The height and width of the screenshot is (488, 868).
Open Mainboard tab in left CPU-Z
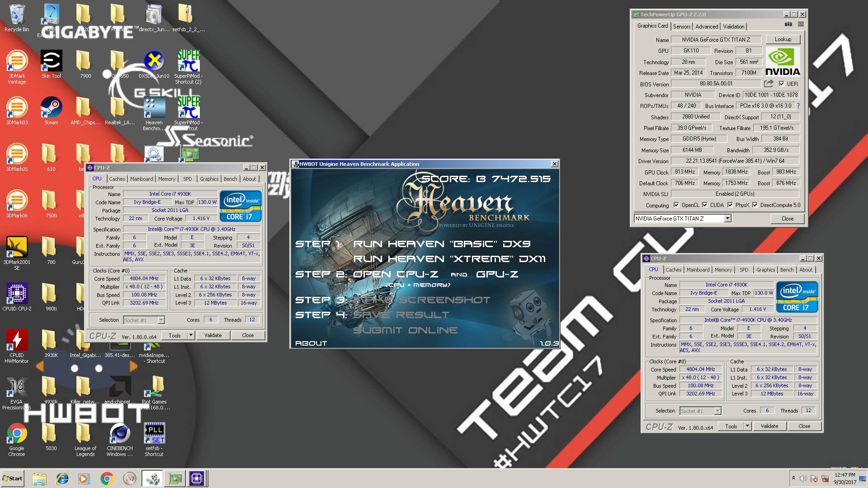142,179
